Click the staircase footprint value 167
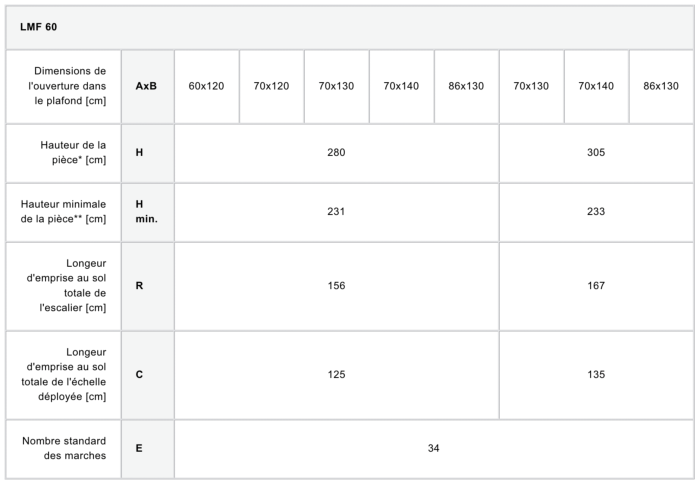Viewport: 700px width, 486px height. (596, 285)
